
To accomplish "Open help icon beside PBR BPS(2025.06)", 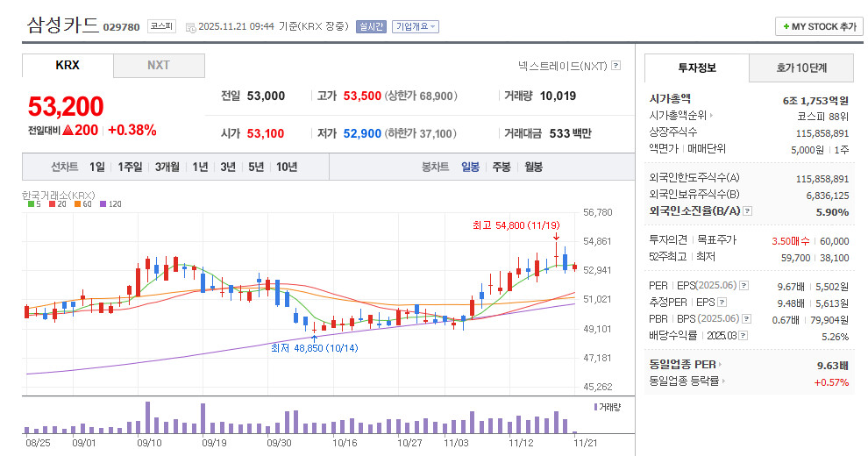I will 746,318.
